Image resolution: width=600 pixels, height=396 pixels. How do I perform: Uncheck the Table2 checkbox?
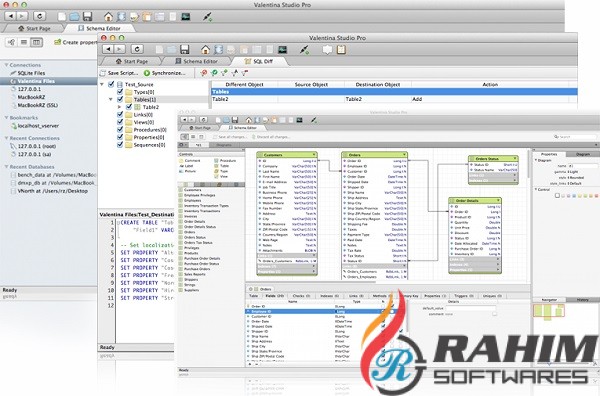[129, 107]
